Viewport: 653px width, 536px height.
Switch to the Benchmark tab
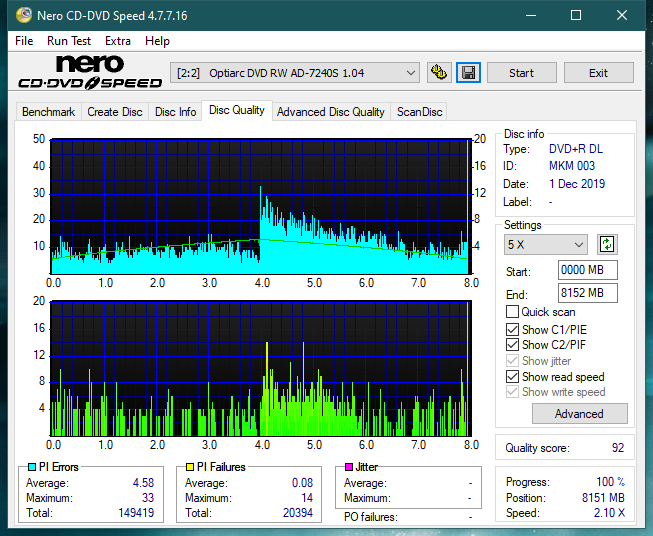[x=49, y=112]
